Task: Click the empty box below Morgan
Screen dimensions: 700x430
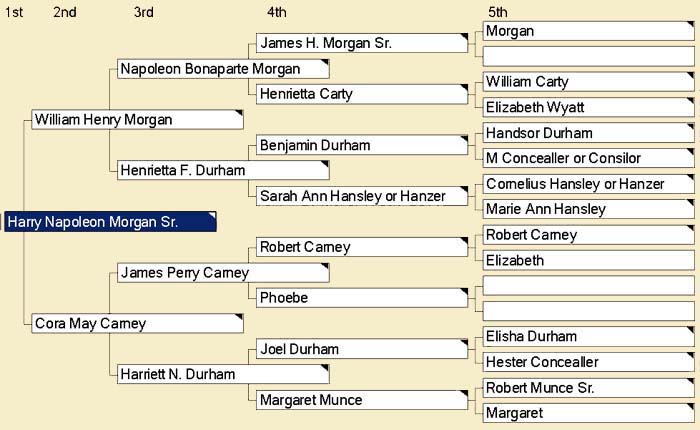Action: 588,56
